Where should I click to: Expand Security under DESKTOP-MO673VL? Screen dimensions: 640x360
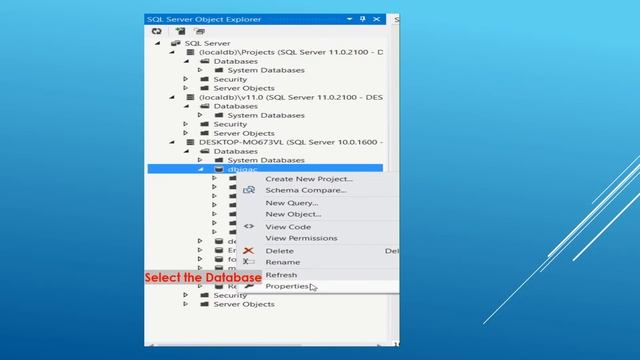tap(186, 295)
